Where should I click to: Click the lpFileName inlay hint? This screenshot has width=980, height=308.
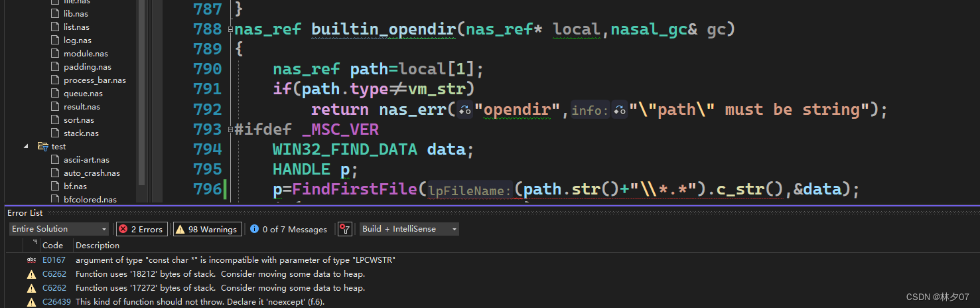470,191
